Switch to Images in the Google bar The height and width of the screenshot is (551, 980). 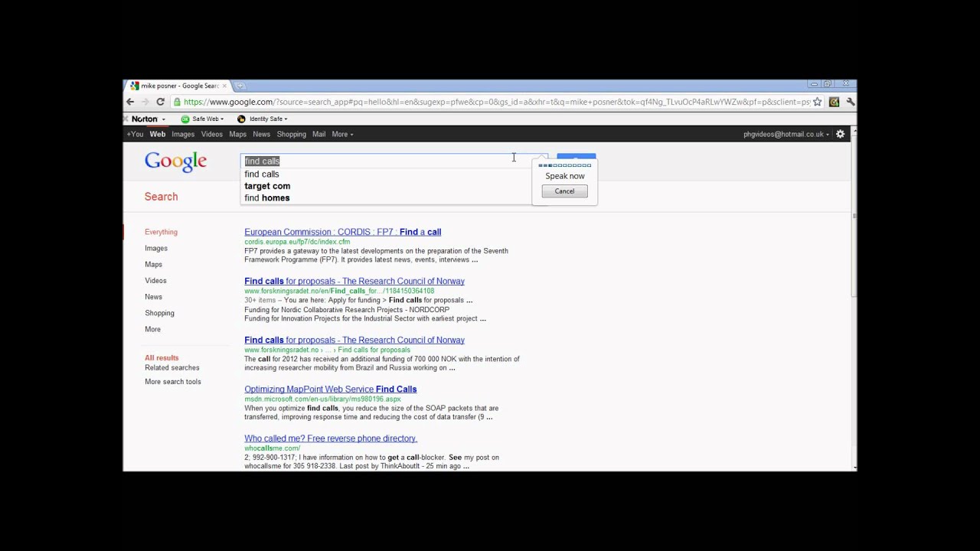(x=183, y=134)
